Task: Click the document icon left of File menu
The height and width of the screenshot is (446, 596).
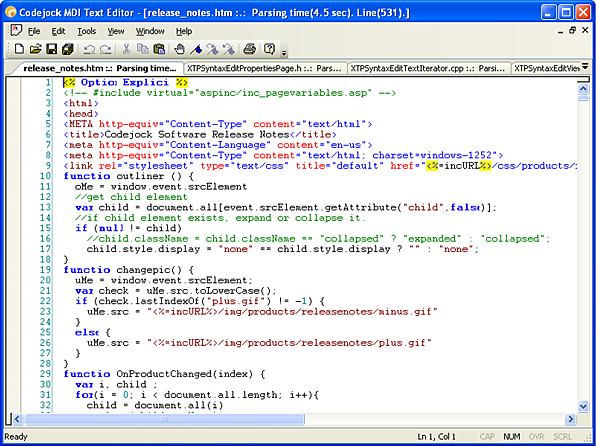Action: (16, 30)
